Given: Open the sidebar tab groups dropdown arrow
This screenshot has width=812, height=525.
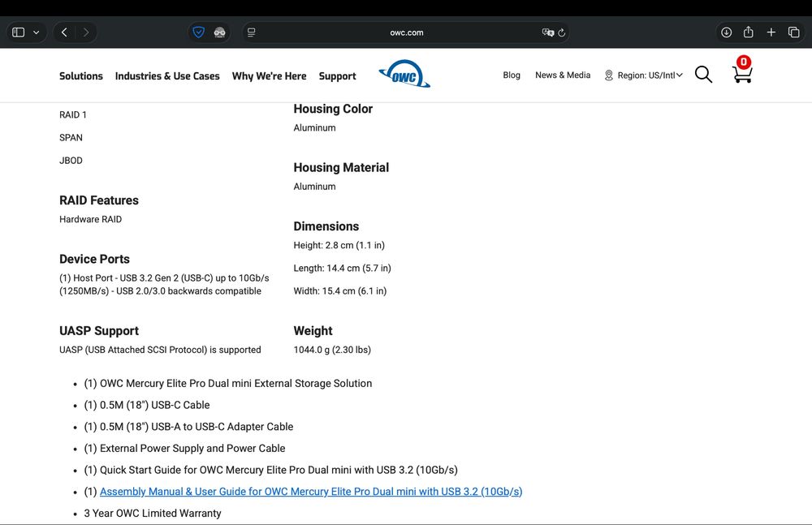Looking at the screenshot, I should coord(37,32).
